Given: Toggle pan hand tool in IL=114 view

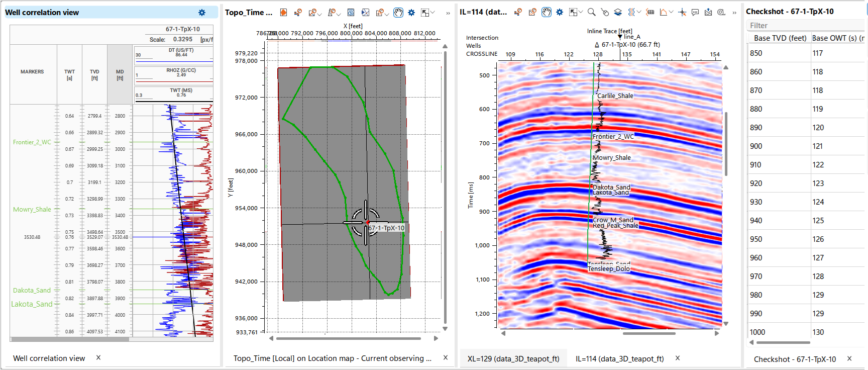Looking at the screenshot, I should click(547, 12).
